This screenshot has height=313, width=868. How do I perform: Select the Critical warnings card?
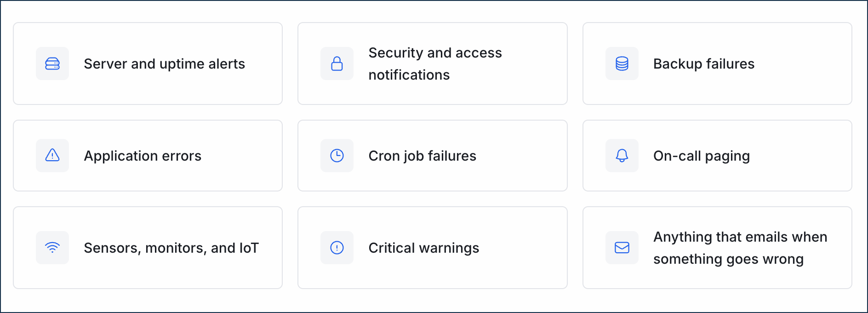pos(432,248)
